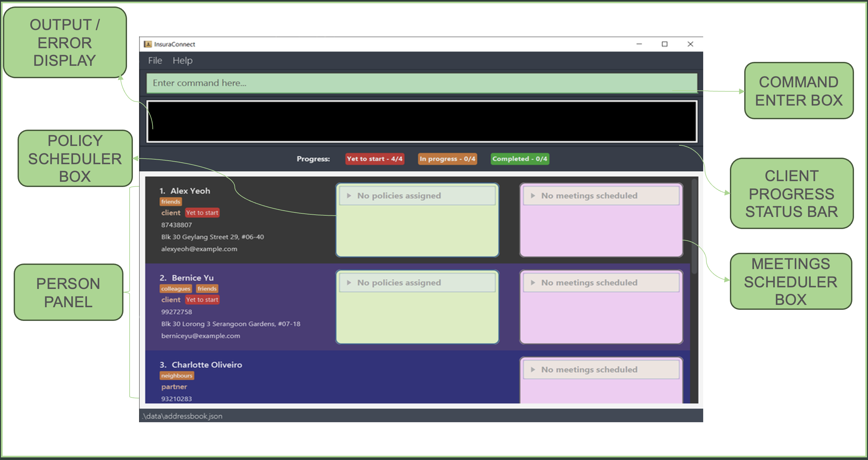Click the person list vertical scrollbar
Viewport: 868px width, 460px height.
click(694, 226)
